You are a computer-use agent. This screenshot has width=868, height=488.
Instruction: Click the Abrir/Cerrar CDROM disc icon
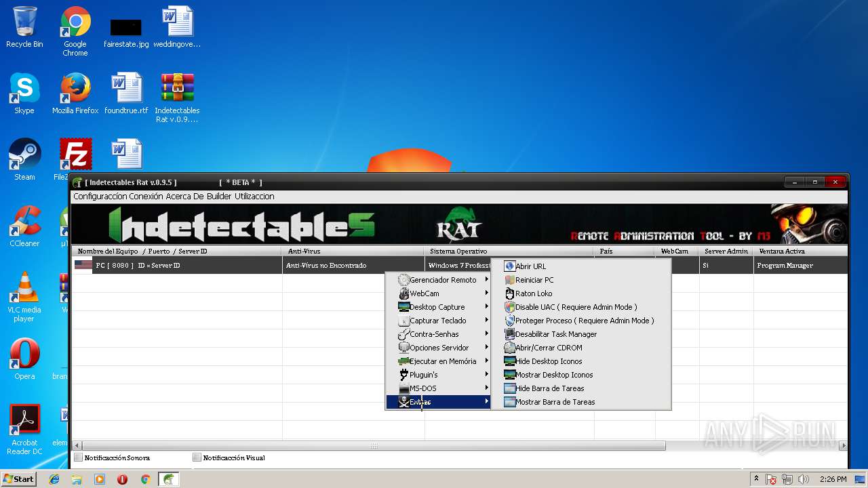coord(509,348)
